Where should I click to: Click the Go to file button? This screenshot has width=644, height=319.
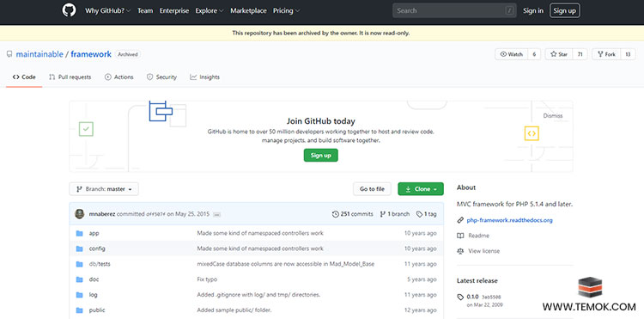coord(372,189)
